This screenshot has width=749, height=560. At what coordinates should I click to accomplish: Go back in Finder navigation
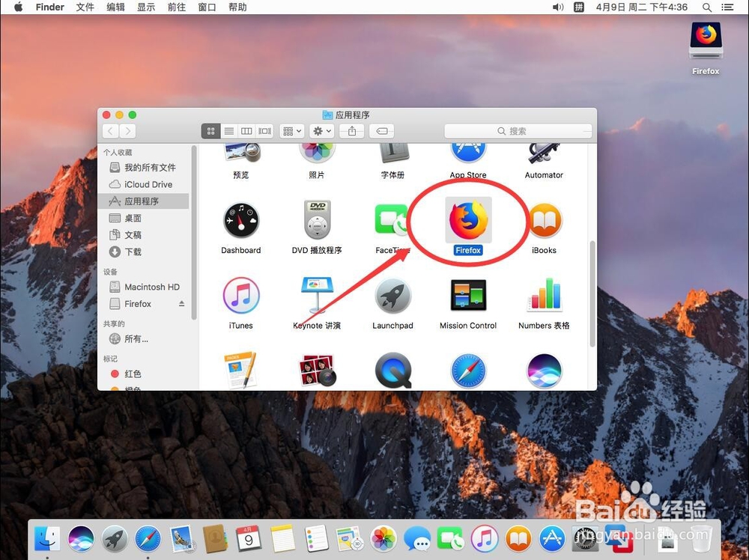111,131
